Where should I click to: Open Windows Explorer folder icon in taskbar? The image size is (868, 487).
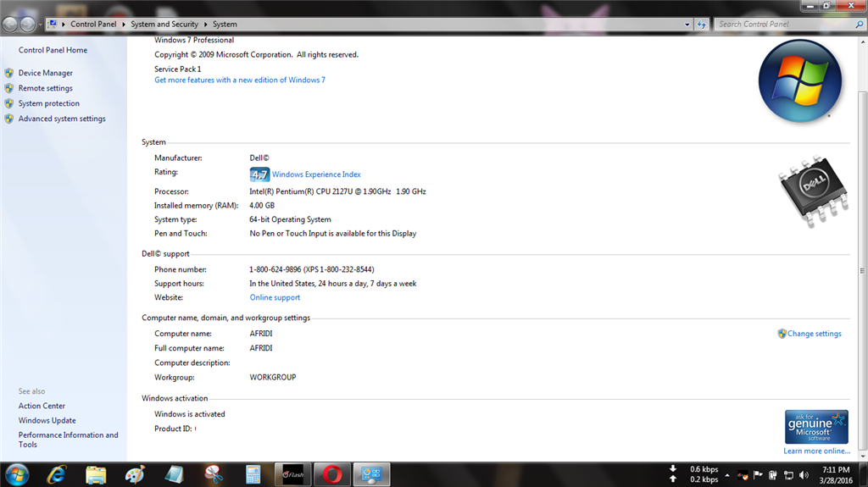coord(96,473)
